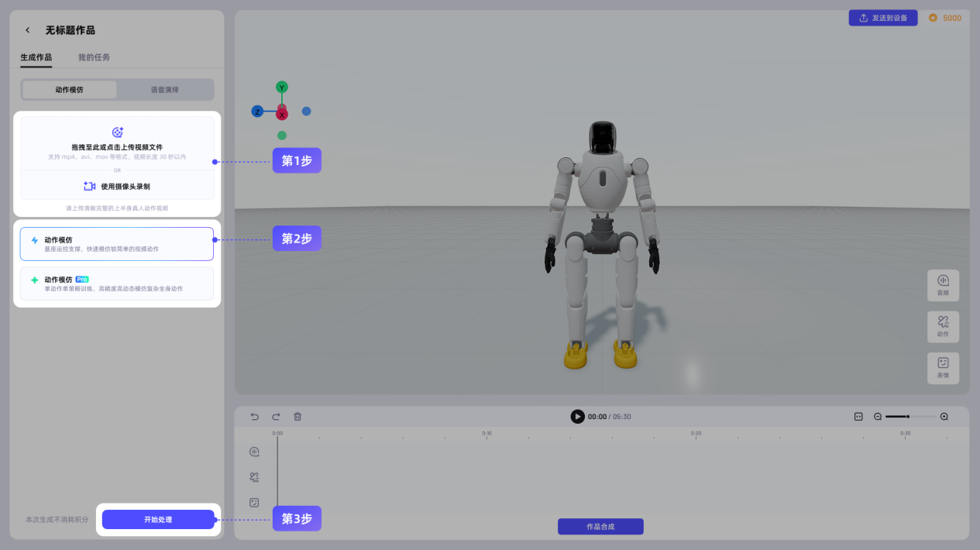Click the redo icon above timeline
The height and width of the screenshot is (550, 980).
(x=276, y=417)
